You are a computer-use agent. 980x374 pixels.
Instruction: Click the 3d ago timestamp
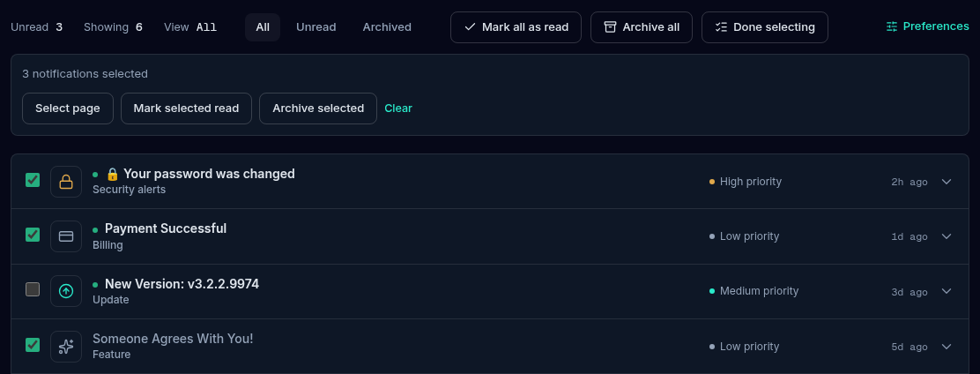pyautogui.click(x=909, y=292)
